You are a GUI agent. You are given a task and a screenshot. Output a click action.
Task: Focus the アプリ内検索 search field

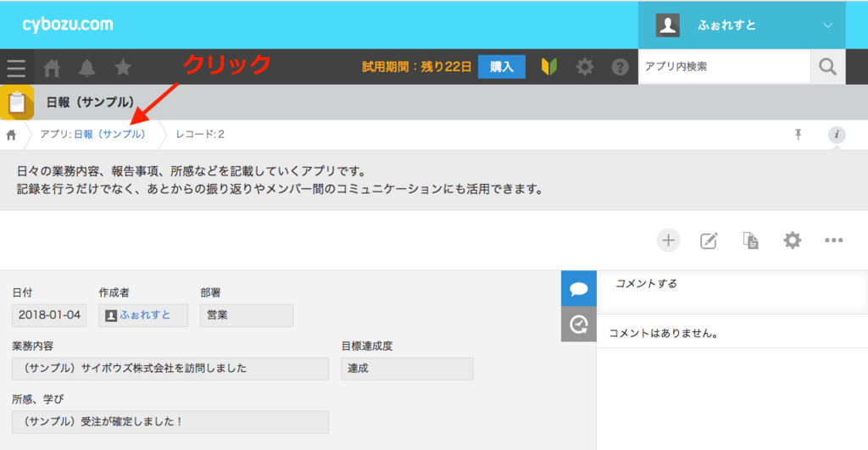pyautogui.click(x=724, y=67)
